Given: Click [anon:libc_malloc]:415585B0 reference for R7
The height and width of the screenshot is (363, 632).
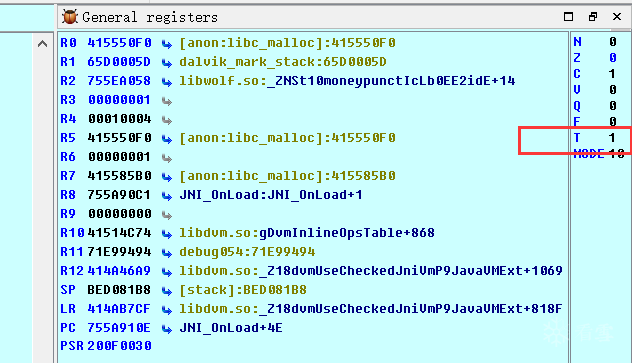Looking at the screenshot, I should pyautogui.click(x=287, y=176).
